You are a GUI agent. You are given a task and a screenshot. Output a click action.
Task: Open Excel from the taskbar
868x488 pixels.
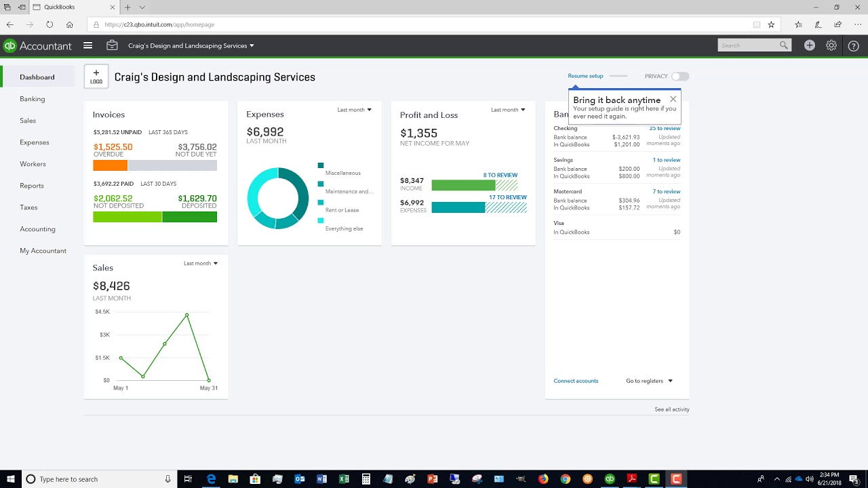pos(344,479)
